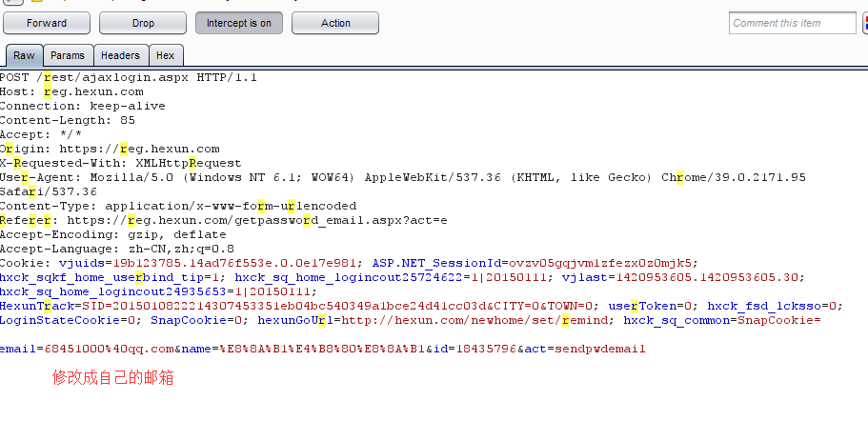Click the X-Requested-With: XMLHttpRequest header
Screen dimensions: 868x441
[x=121, y=164]
